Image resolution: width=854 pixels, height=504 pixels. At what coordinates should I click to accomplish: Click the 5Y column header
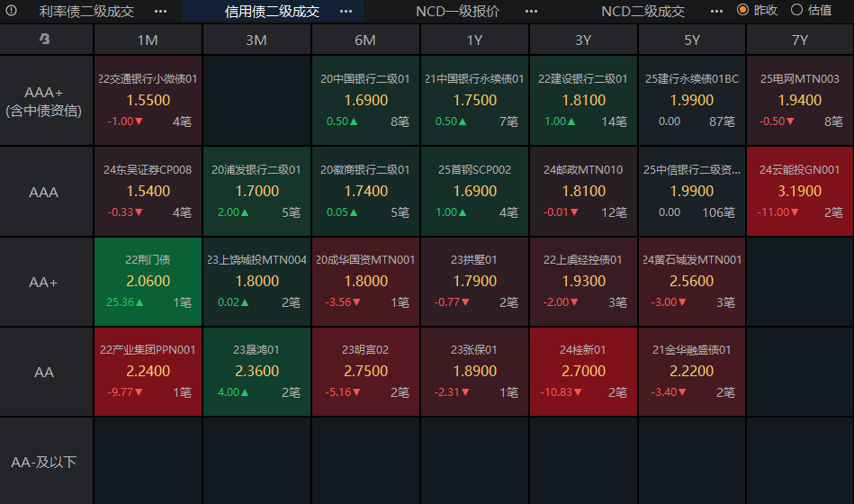tap(692, 40)
